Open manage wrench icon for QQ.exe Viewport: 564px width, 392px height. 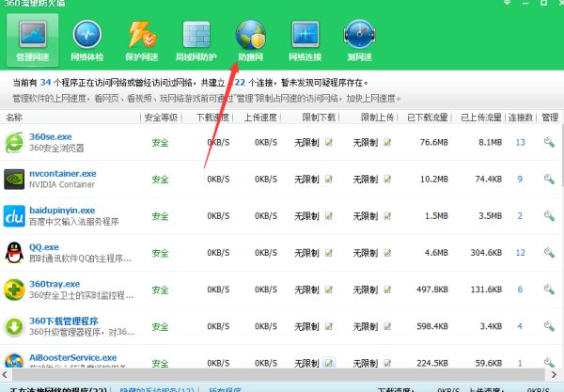click(549, 253)
